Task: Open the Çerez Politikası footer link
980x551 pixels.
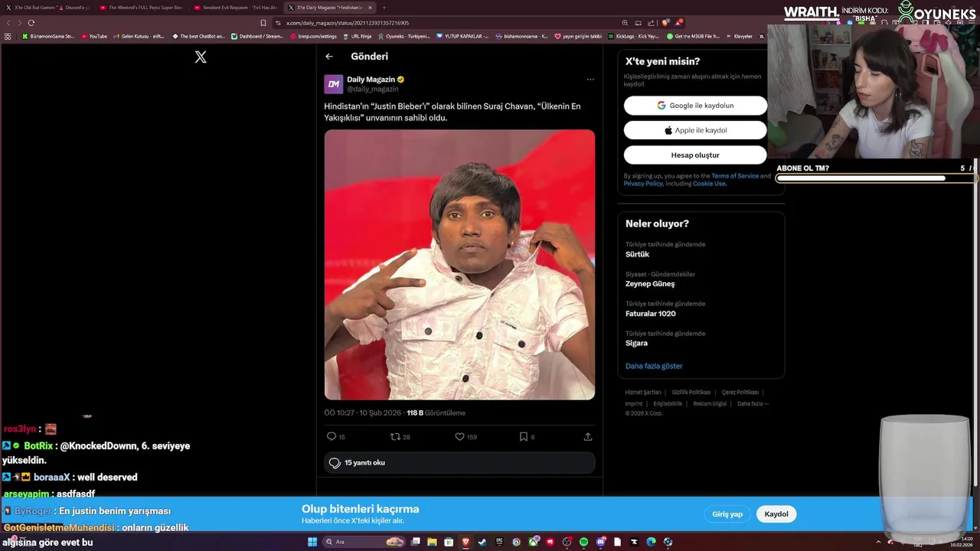Action: coord(740,393)
